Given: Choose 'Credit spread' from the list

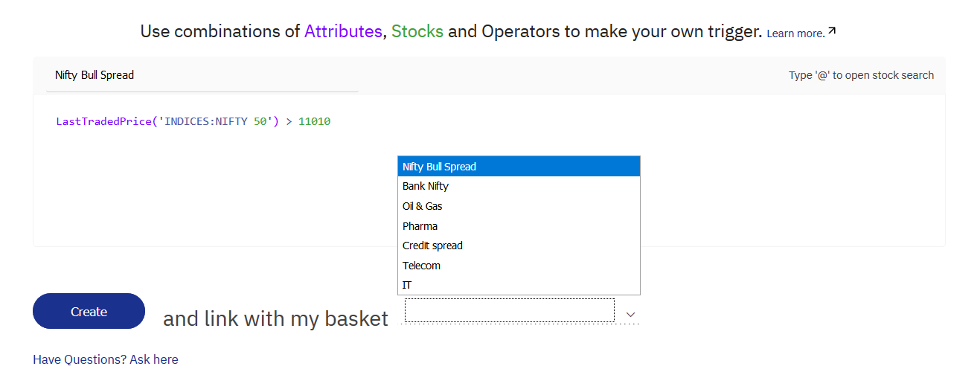Looking at the screenshot, I should pos(519,246).
